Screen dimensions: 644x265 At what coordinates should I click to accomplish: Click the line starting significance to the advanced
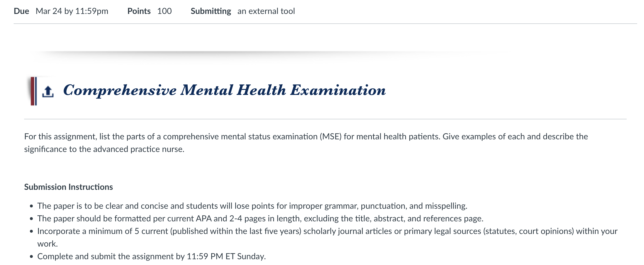coord(104,149)
